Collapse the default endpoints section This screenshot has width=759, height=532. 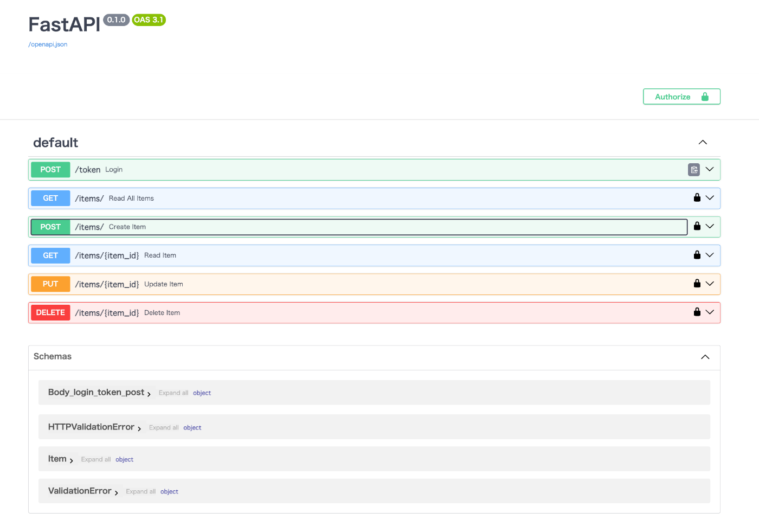[703, 142]
